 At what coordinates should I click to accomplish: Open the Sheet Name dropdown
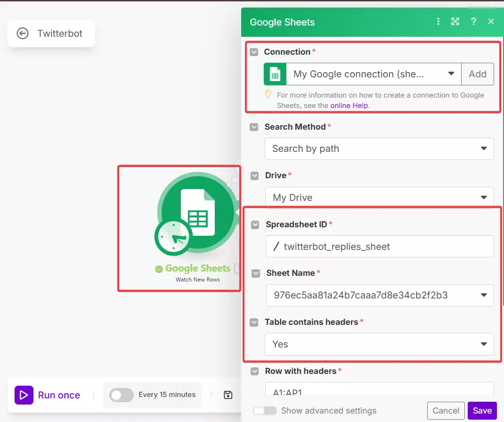coord(380,295)
